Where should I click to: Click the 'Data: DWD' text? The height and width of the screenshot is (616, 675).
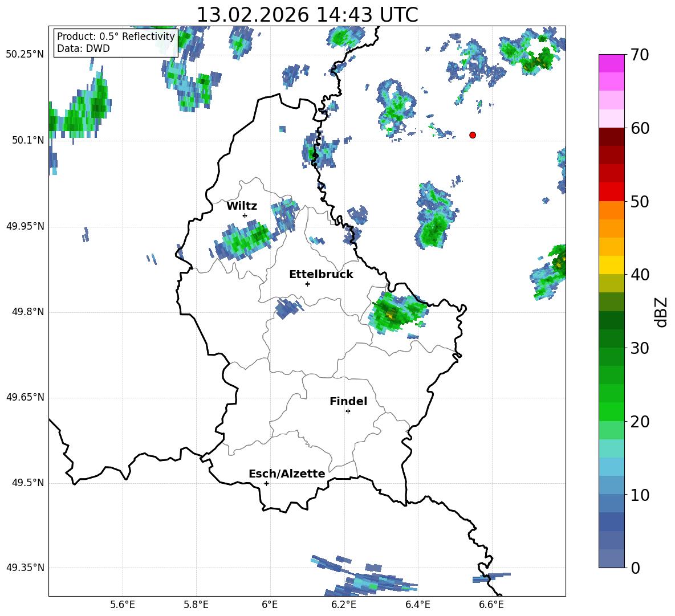tap(83, 48)
